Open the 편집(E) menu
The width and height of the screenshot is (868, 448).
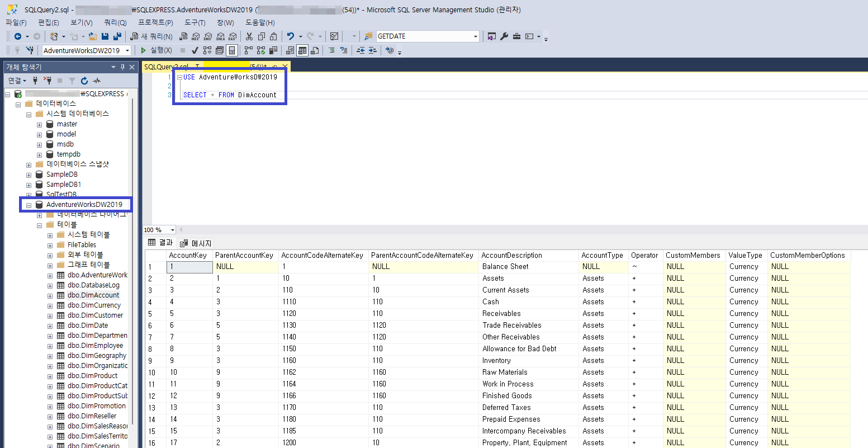pos(49,22)
